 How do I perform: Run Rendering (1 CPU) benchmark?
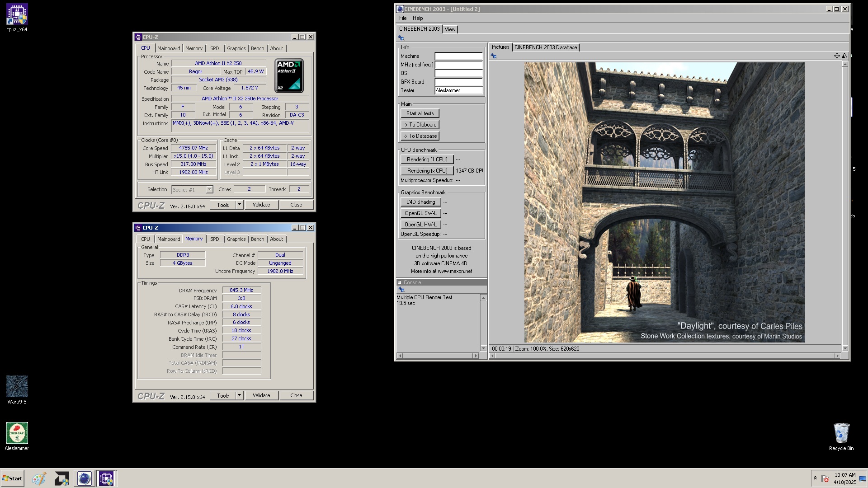(x=427, y=160)
